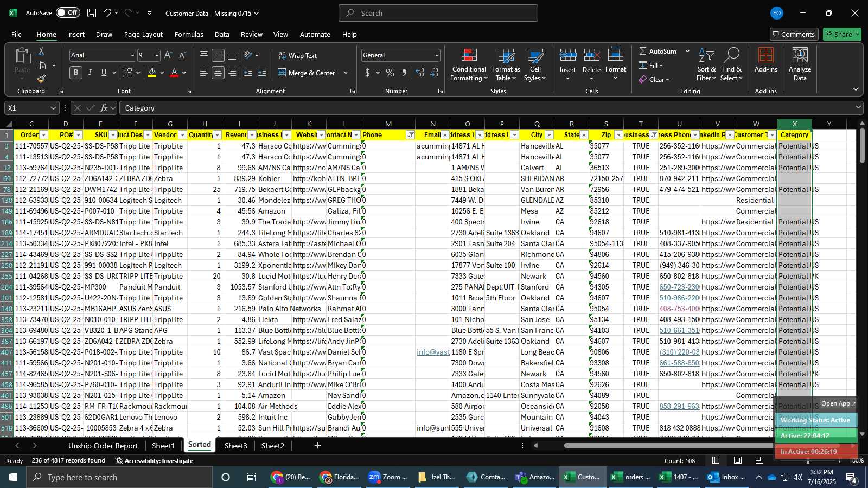This screenshot has height=488, width=868.
Task: Click the 650-723-230 phone link
Action: 679,287
